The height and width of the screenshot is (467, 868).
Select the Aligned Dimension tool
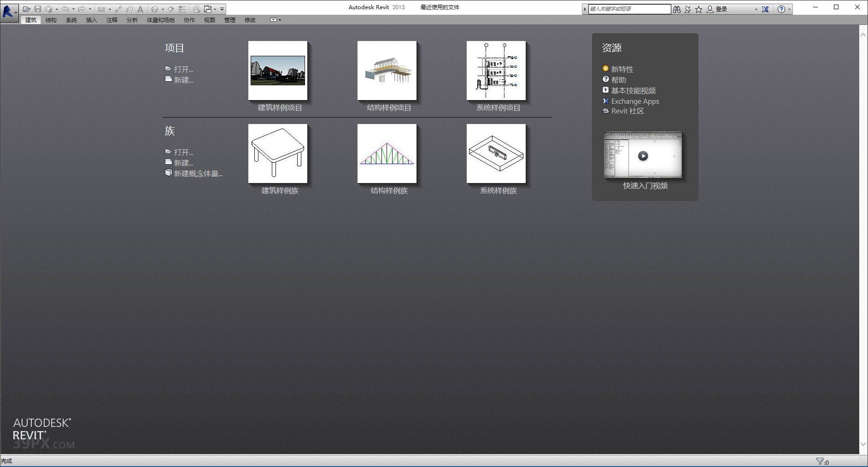tap(101, 9)
